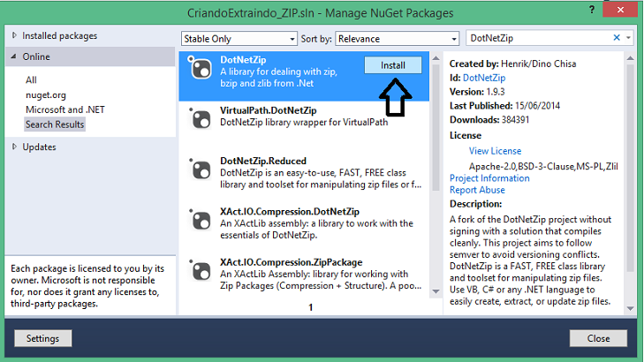Image resolution: width=644 pixels, height=362 pixels.
Task: Select Search Results in the tree
Action: [x=55, y=124]
